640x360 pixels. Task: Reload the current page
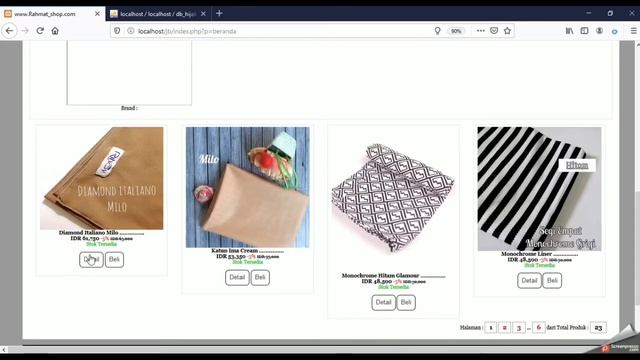pos(40,31)
